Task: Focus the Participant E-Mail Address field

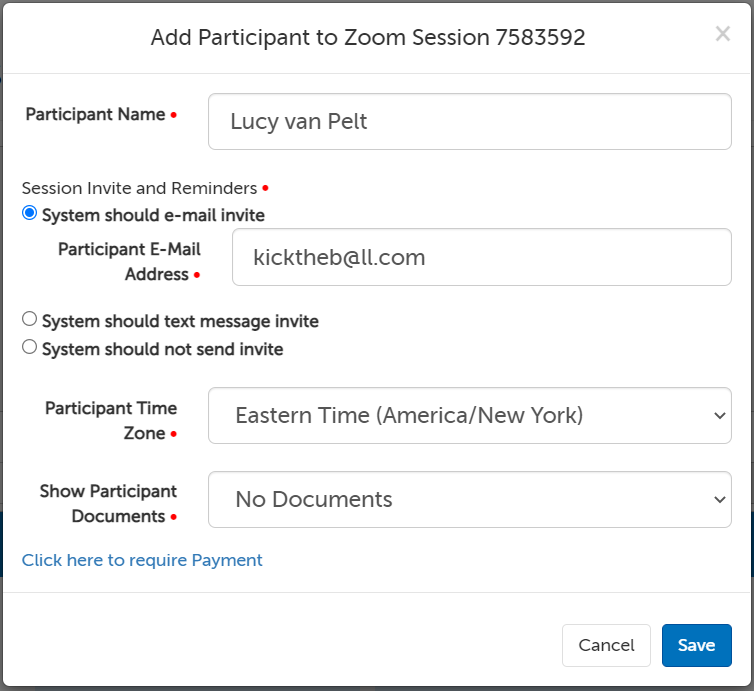Action: coord(481,258)
